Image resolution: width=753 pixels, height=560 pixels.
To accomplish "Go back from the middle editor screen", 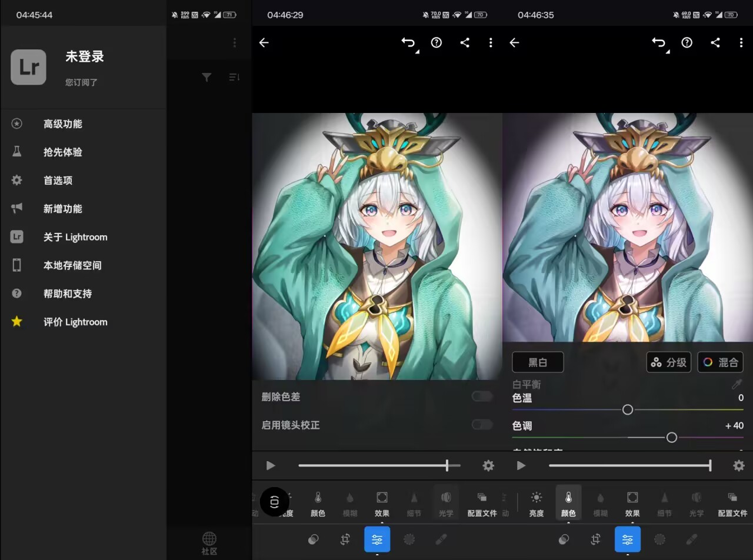I will (x=264, y=42).
